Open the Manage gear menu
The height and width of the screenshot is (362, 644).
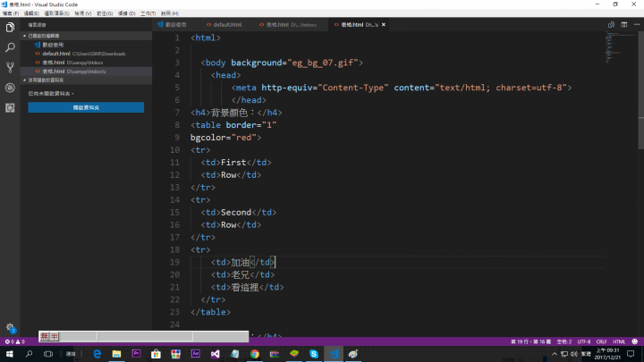(10, 327)
